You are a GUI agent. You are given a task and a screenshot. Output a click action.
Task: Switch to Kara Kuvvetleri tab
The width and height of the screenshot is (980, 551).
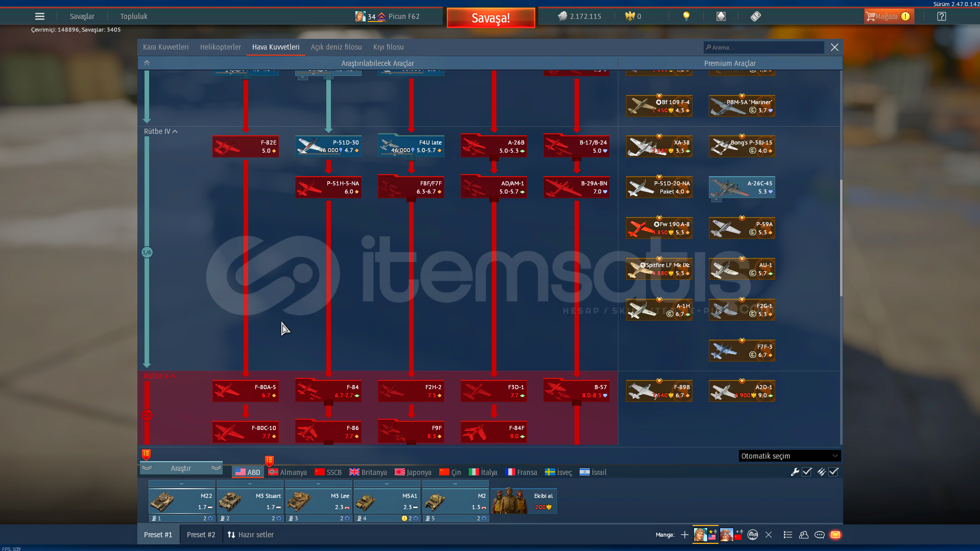coord(166,47)
